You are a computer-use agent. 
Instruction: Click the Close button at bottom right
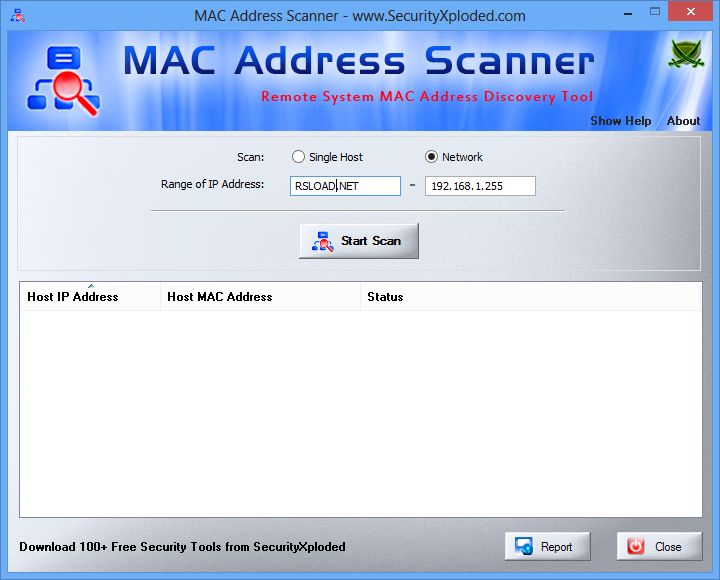(659, 546)
